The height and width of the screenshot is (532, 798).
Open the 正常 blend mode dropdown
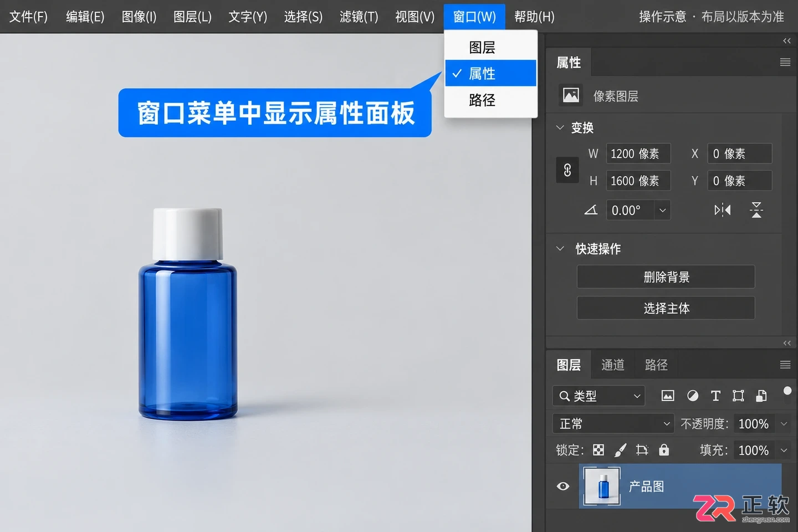(613, 424)
